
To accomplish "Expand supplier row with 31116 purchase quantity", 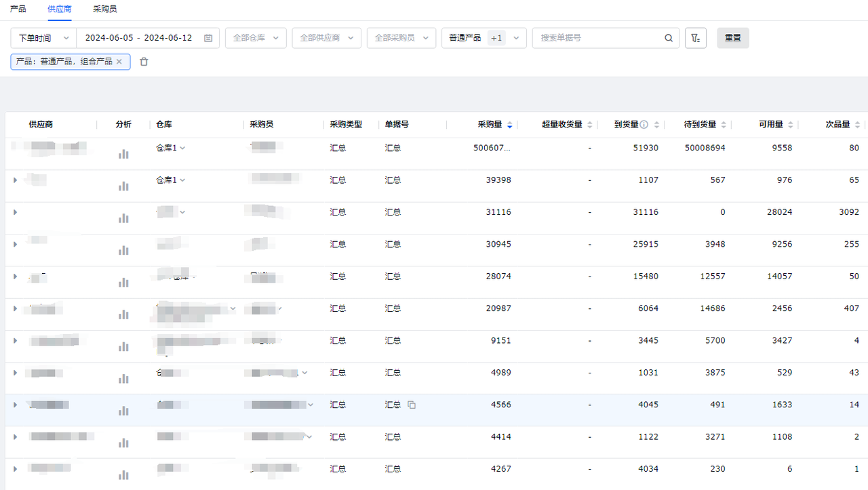I will click(15, 212).
